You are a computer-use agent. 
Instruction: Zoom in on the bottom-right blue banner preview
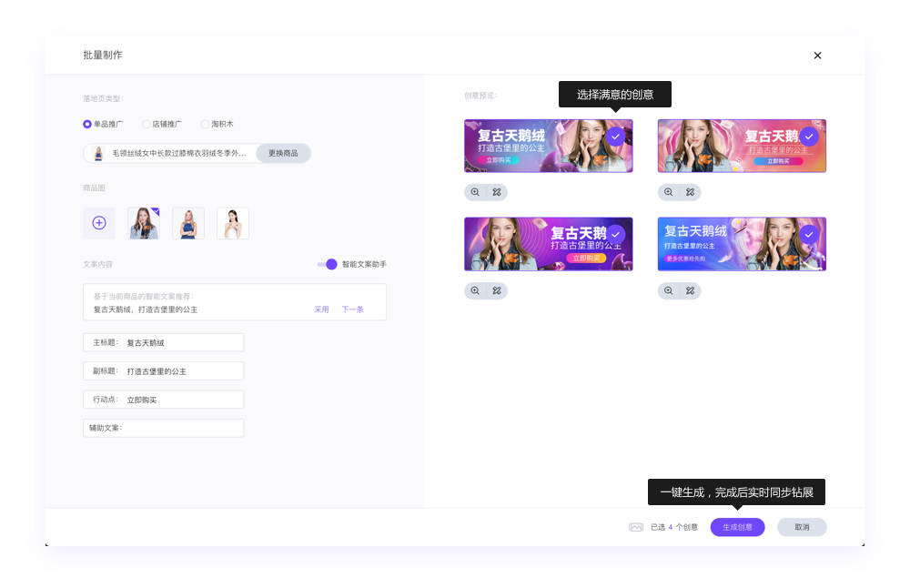pyautogui.click(x=669, y=290)
